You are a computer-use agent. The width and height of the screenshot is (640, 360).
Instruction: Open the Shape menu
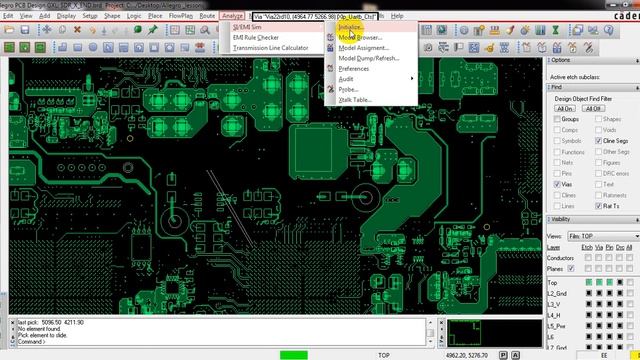(x=112, y=16)
